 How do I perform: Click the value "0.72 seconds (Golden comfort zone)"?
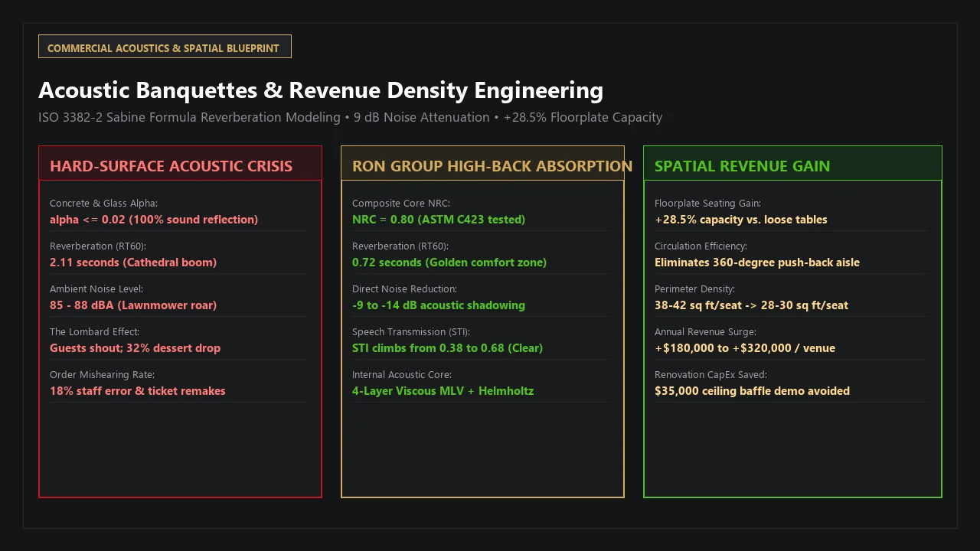[x=449, y=262]
